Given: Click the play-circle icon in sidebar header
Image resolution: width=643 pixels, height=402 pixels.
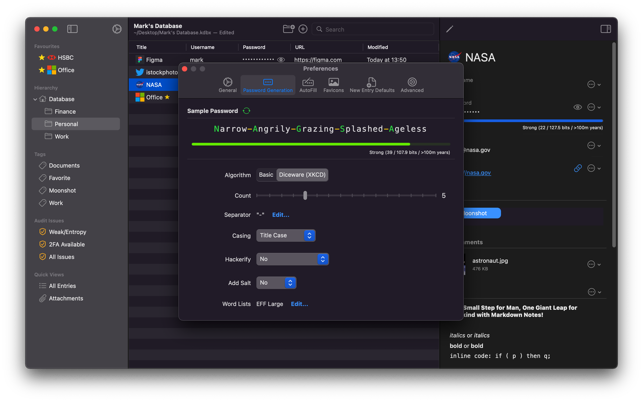Looking at the screenshot, I should pyautogui.click(x=117, y=29).
